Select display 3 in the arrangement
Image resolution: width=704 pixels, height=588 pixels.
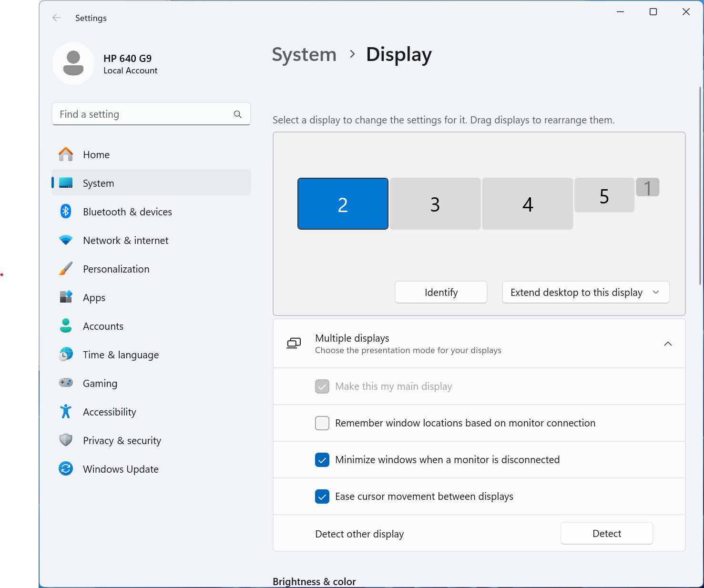click(x=435, y=204)
